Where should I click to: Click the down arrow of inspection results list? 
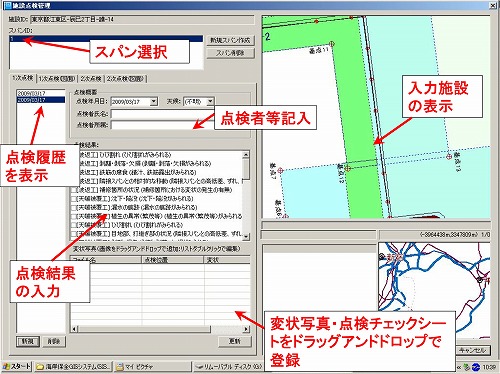point(246,236)
